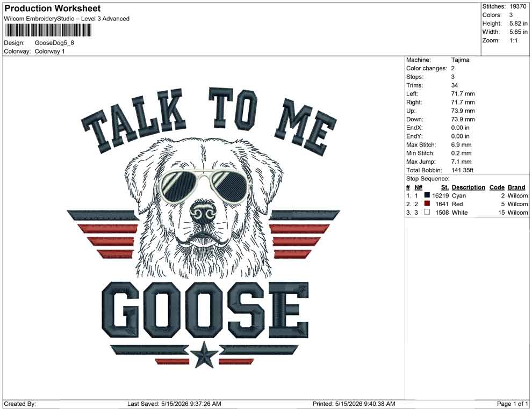
Task: Click the code '15' in the White row
Action: coord(501,213)
